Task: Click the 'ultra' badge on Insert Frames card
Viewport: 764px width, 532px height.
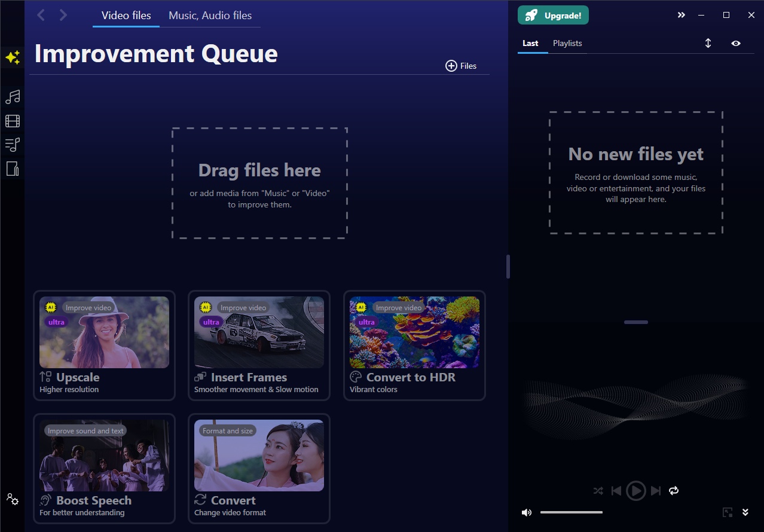Action: coord(211,322)
